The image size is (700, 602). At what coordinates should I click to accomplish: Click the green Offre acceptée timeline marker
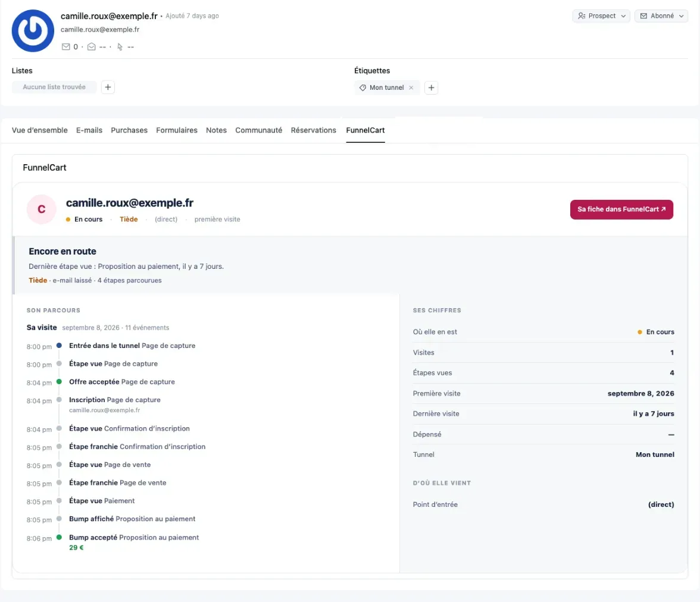pyautogui.click(x=59, y=381)
